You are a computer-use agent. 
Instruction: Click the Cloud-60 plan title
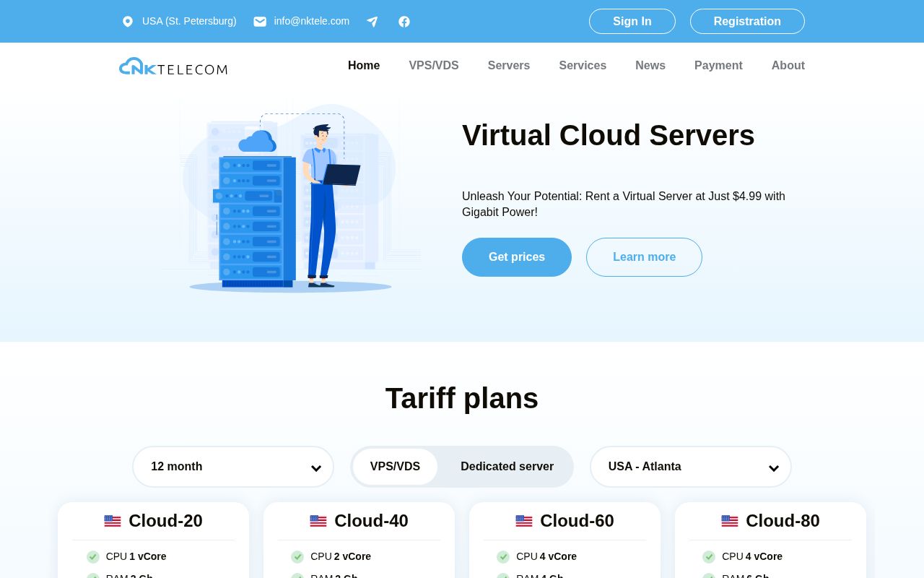[577, 521]
